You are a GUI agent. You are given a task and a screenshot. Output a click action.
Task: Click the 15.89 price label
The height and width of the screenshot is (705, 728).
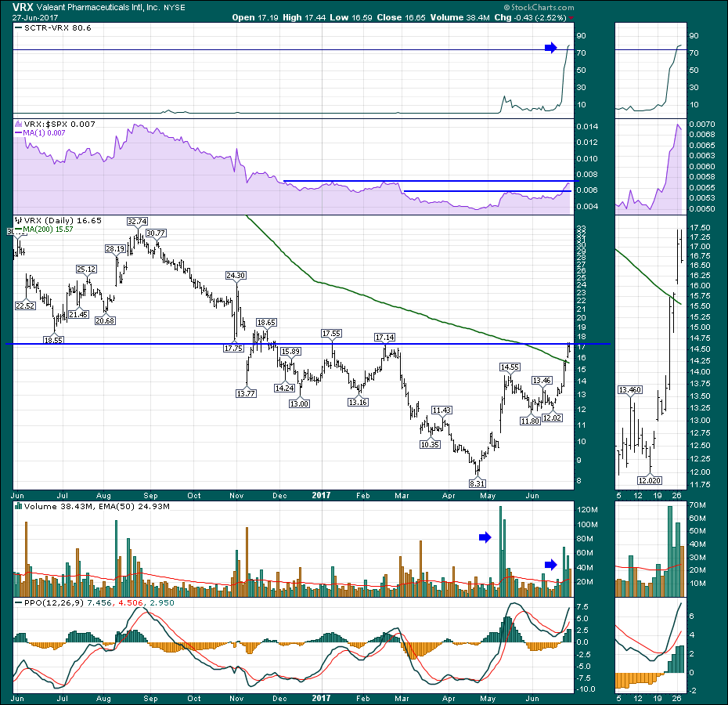click(x=290, y=352)
